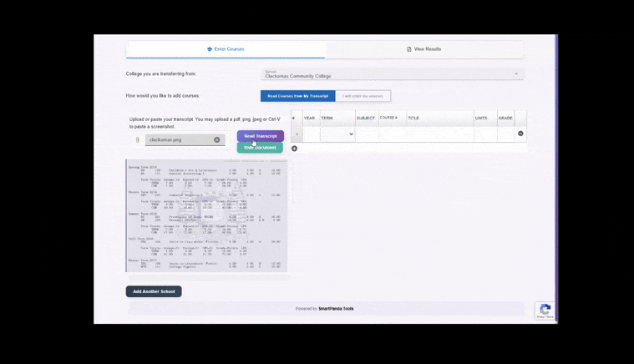Open the Term dropdown in row 1

[x=337, y=134]
